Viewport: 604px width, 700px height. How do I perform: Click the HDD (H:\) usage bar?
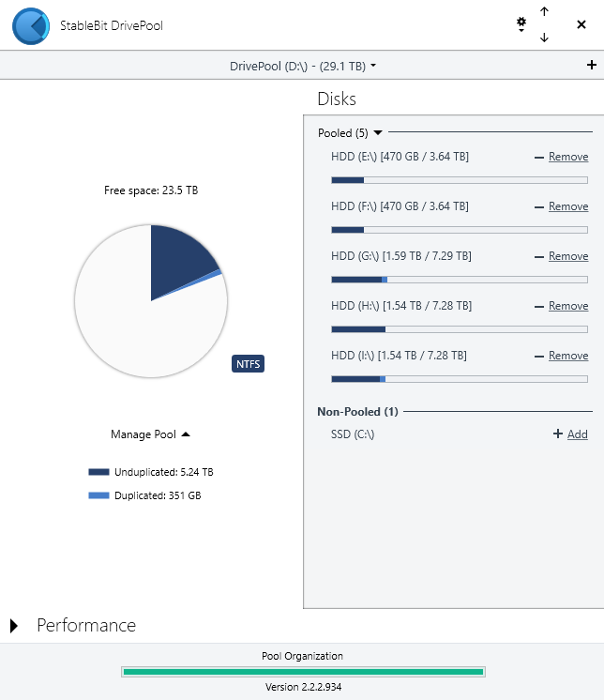(x=460, y=329)
